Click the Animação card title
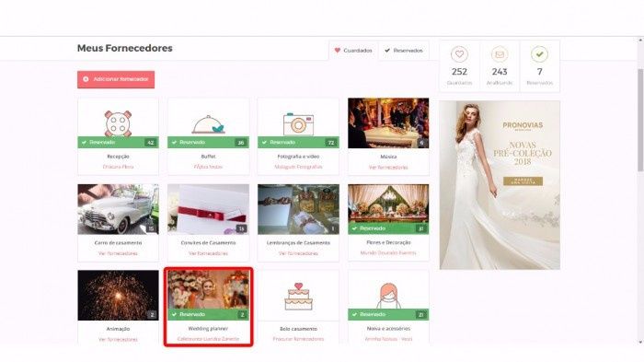Image resolution: width=644 pixels, height=362 pixels. click(118, 329)
